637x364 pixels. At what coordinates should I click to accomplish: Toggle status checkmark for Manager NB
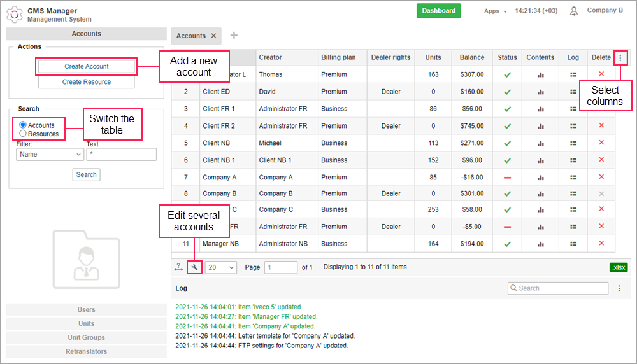coord(508,244)
